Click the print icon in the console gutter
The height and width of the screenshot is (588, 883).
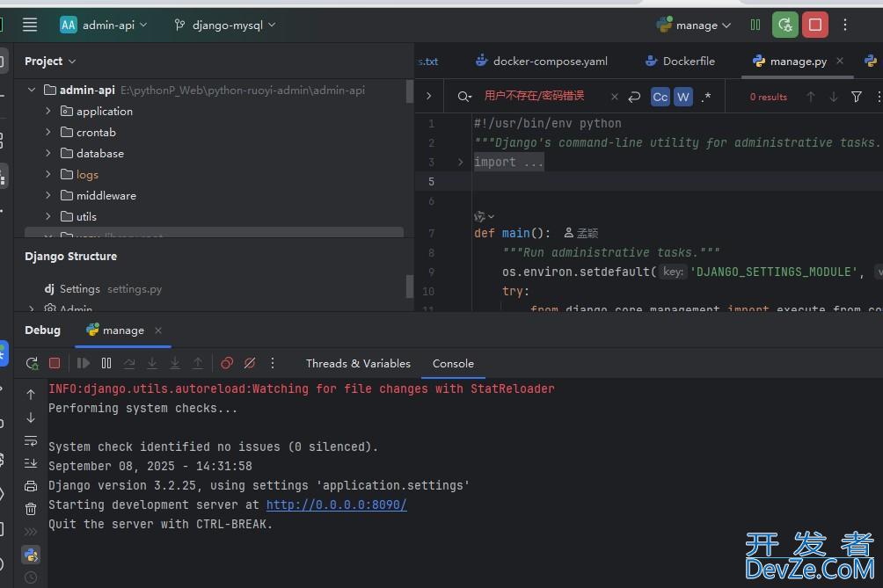pyautogui.click(x=31, y=486)
